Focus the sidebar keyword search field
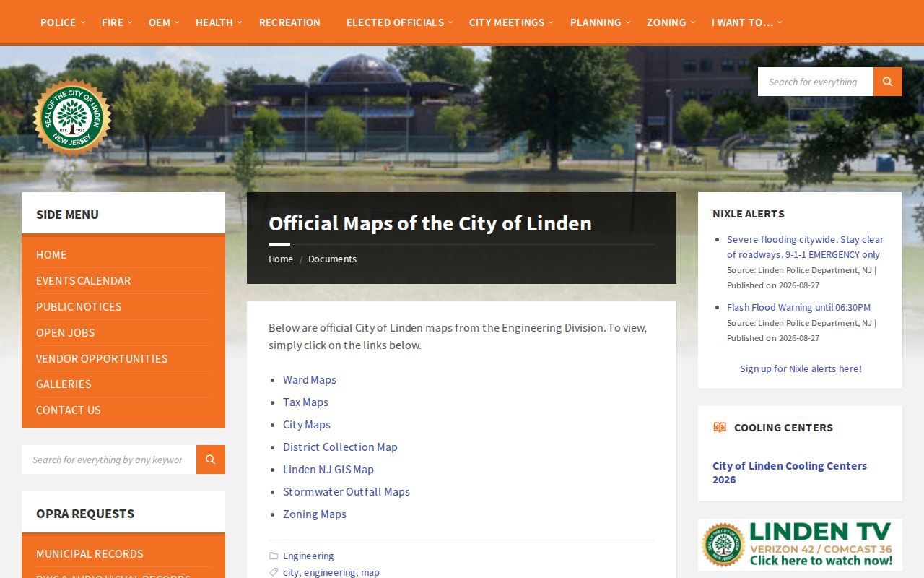The height and width of the screenshot is (578, 924). pos(109,460)
